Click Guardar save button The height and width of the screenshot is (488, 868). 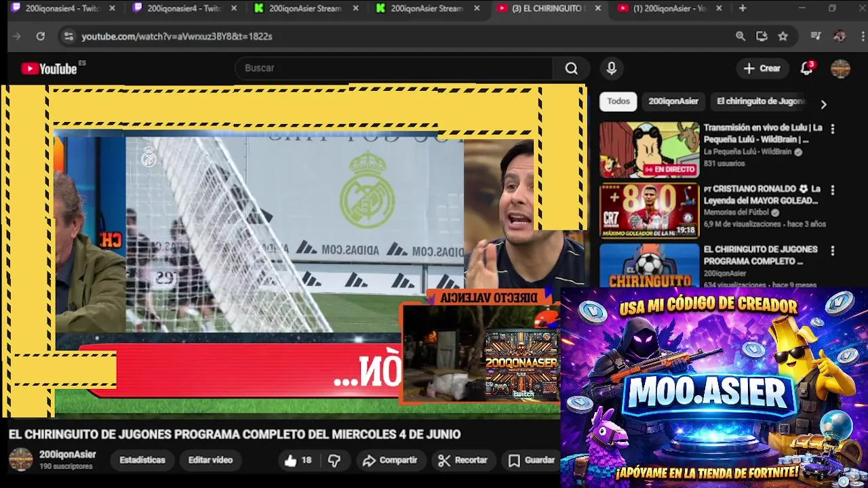(532, 460)
